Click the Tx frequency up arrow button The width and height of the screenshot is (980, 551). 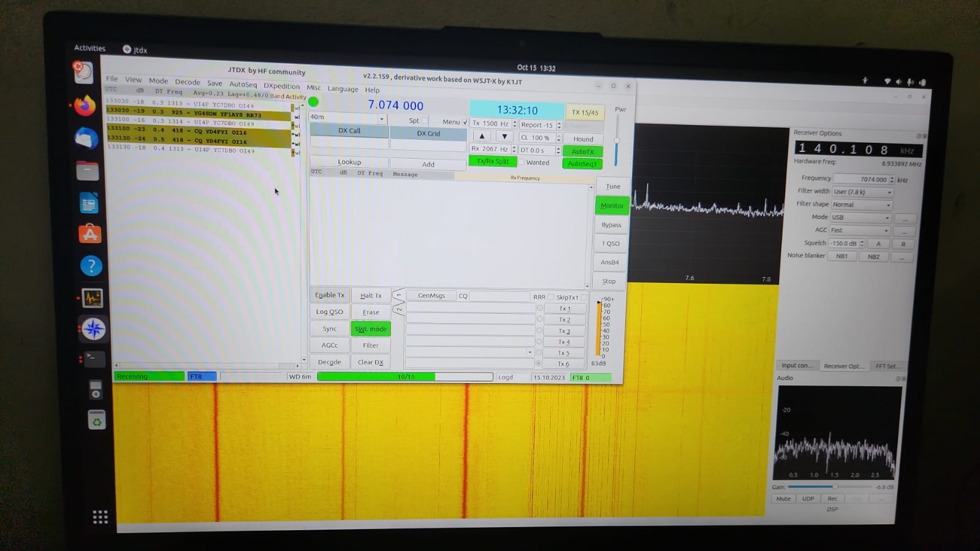coord(482,136)
